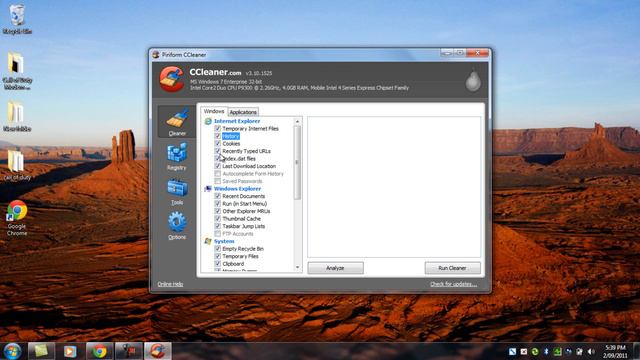This screenshot has width=640, height=360.
Task: Toggle Temporary Internet Files checkbox
Action: point(218,129)
